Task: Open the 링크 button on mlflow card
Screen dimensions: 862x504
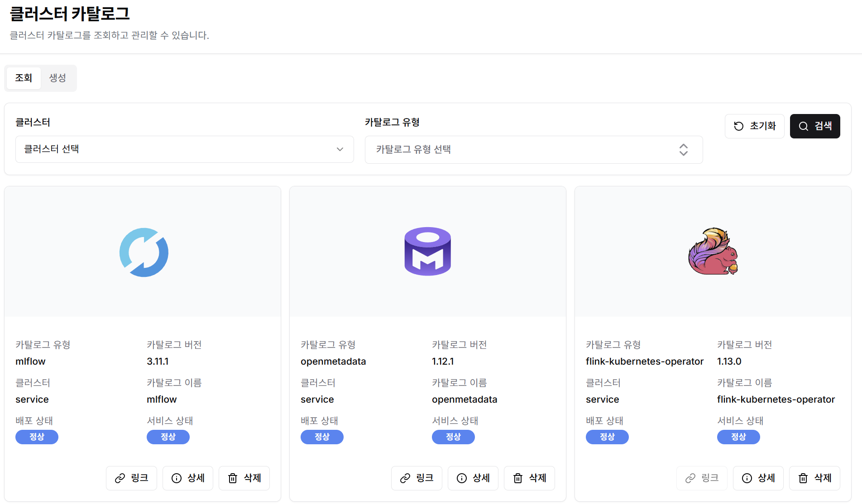Action: click(131, 478)
